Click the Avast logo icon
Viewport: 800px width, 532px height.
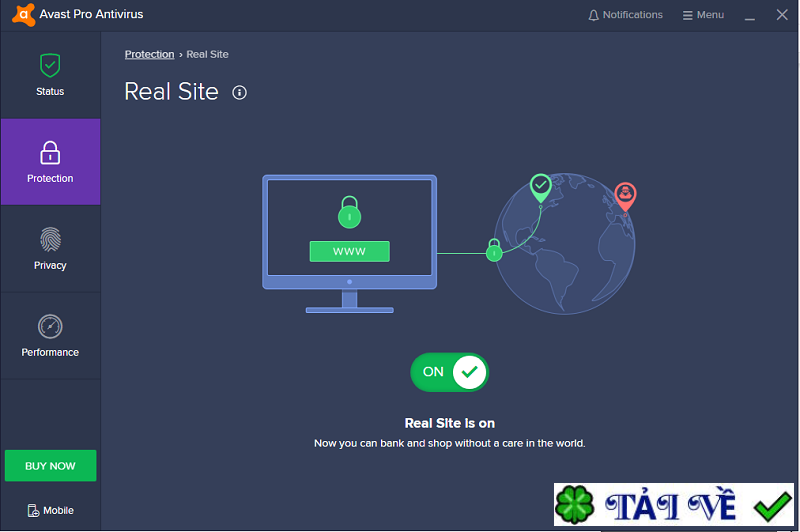[x=23, y=14]
